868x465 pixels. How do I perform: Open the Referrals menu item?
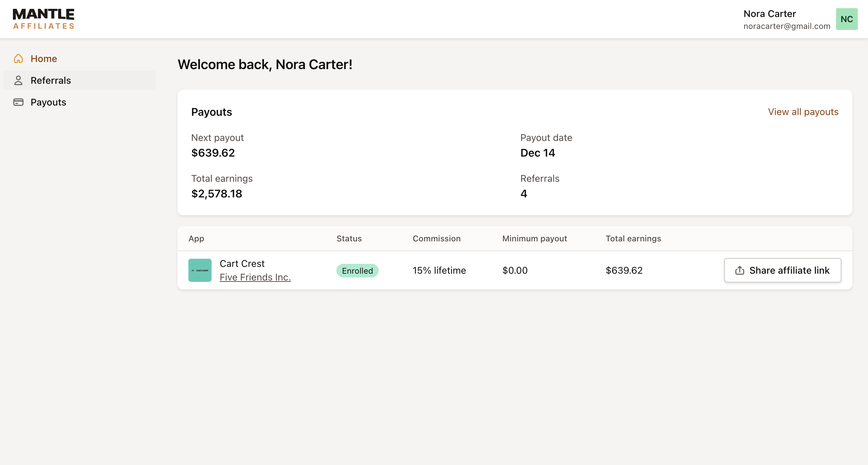[51, 80]
